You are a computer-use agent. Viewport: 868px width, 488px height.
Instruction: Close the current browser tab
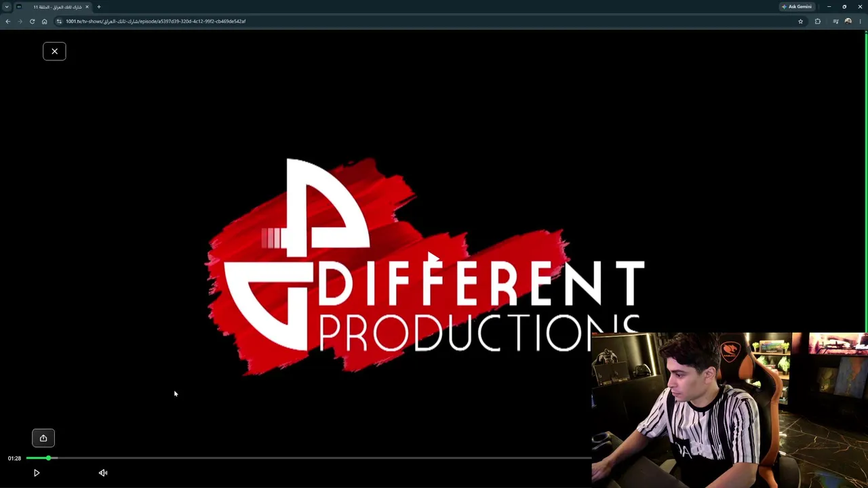pos(87,7)
